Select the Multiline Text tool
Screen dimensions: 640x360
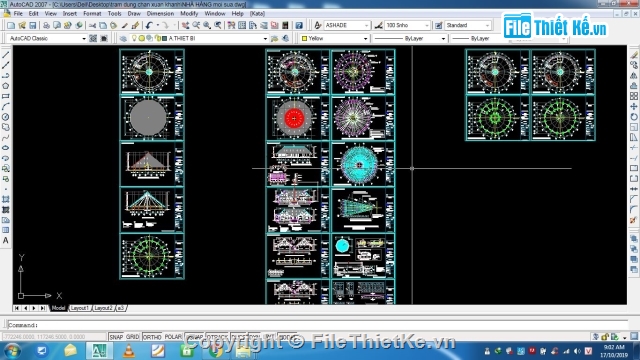coord(6,240)
